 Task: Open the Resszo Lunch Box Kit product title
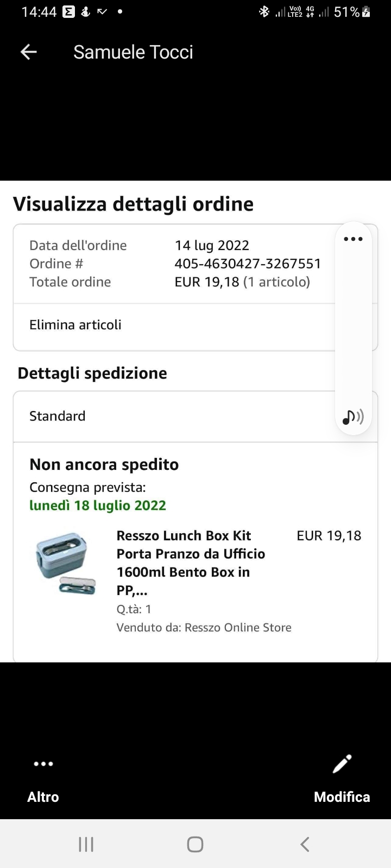(191, 563)
